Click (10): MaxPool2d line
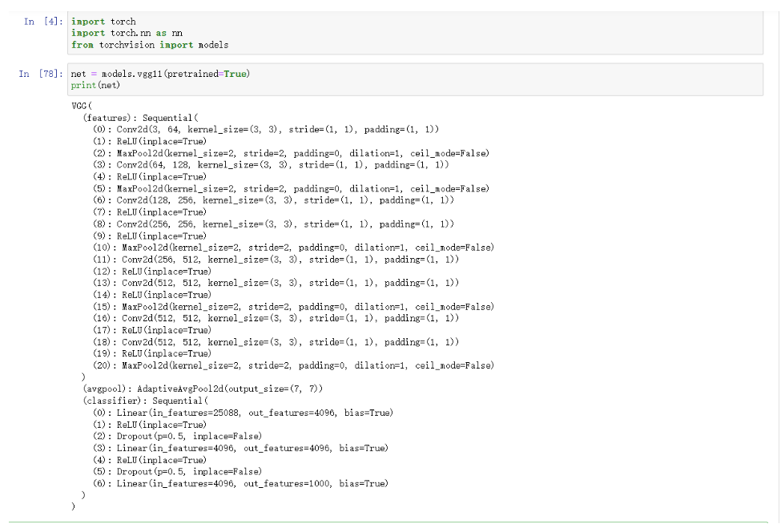 (294, 248)
